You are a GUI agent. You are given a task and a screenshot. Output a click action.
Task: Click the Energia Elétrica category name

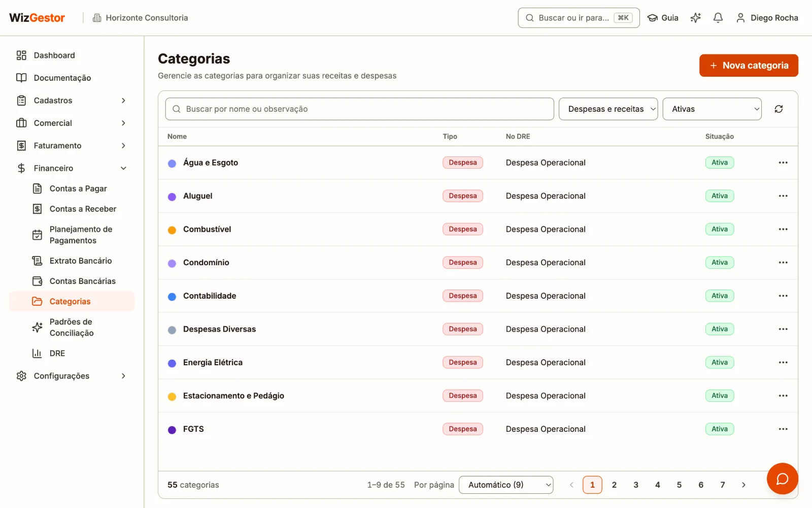click(213, 362)
